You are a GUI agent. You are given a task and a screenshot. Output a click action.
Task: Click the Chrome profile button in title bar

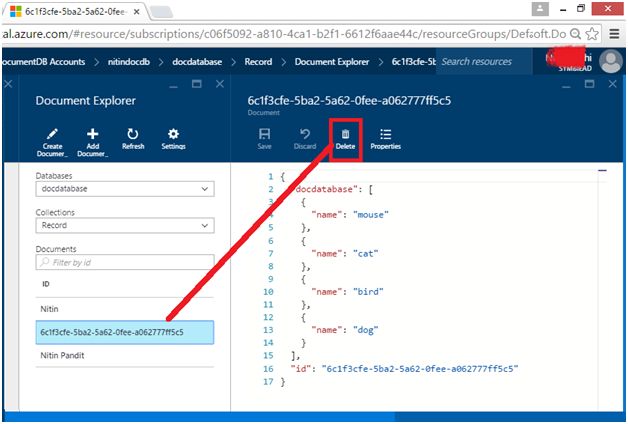click(x=540, y=9)
